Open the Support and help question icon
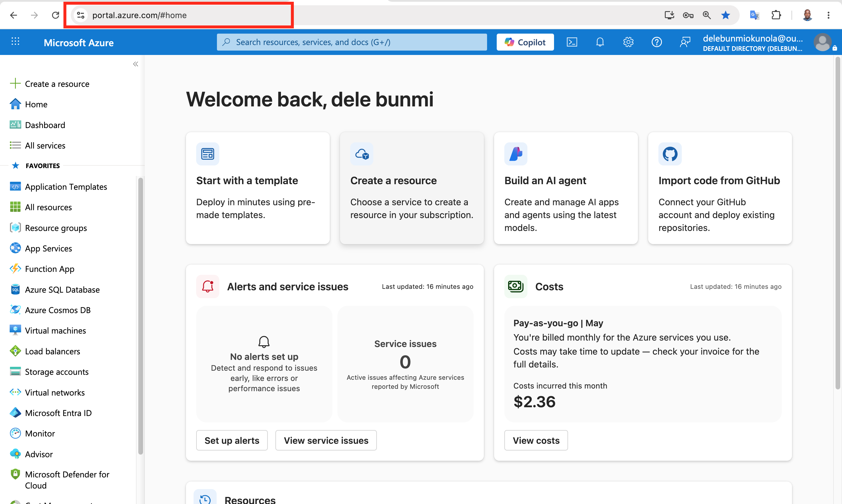Screen dimensions: 842x504 pos(656,42)
